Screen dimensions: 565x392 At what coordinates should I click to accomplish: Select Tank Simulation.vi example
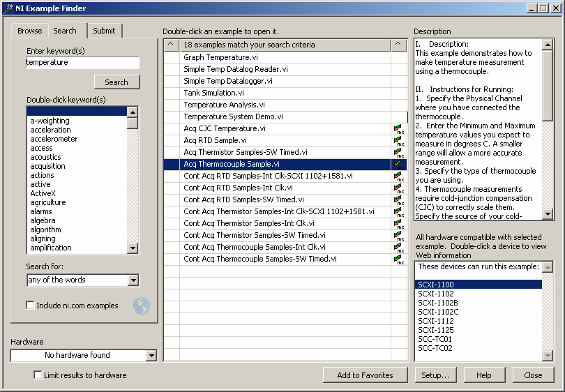pos(213,93)
